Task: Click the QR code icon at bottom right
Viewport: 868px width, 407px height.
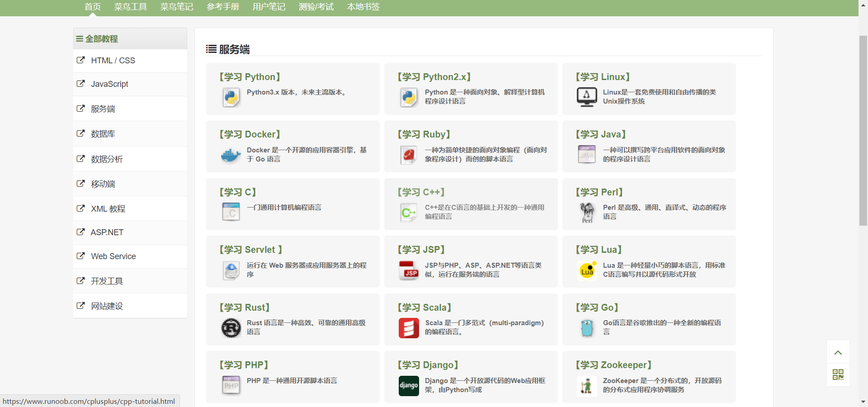Action: pyautogui.click(x=838, y=375)
